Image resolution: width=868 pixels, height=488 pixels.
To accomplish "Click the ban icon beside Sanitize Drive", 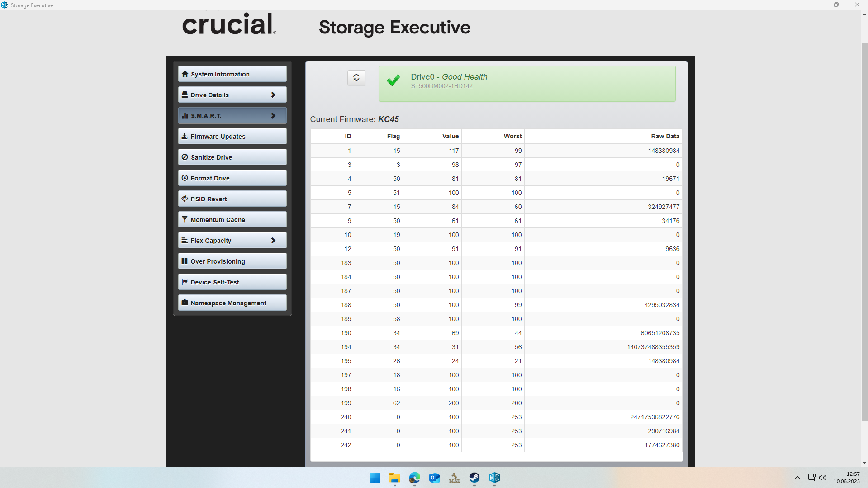I will pyautogui.click(x=185, y=157).
